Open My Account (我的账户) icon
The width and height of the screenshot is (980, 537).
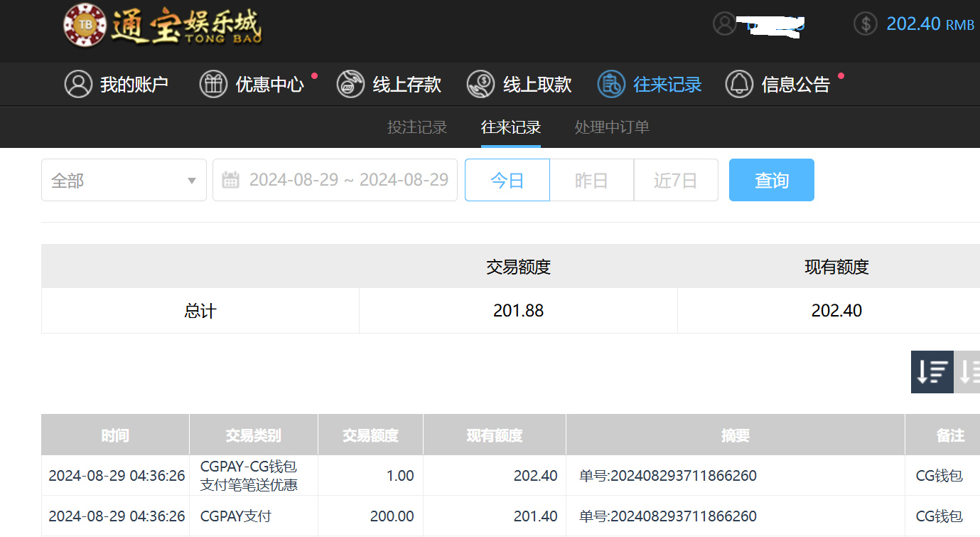(x=78, y=84)
